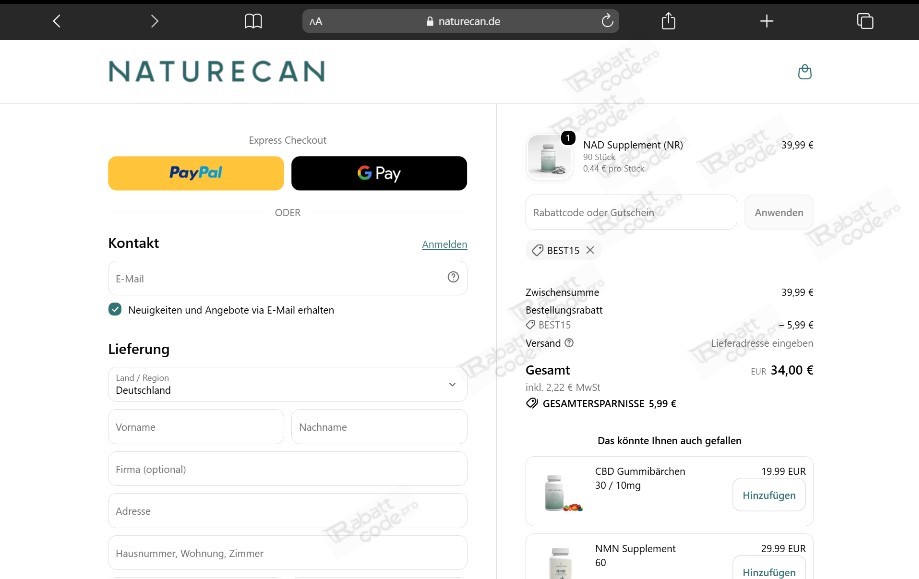Focus the Firma (optional) field

coord(288,469)
